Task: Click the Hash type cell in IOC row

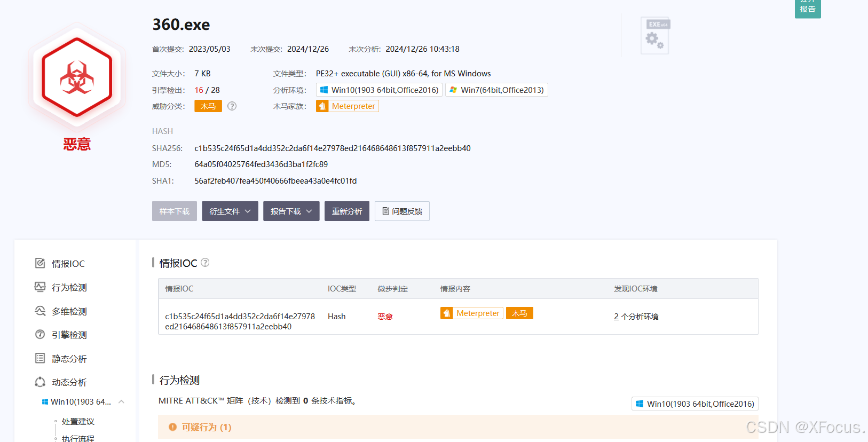Action: [x=337, y=317]
